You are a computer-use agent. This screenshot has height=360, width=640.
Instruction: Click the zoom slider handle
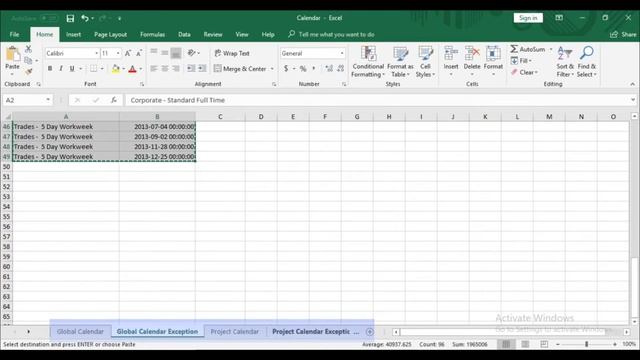tap(587, 344)
